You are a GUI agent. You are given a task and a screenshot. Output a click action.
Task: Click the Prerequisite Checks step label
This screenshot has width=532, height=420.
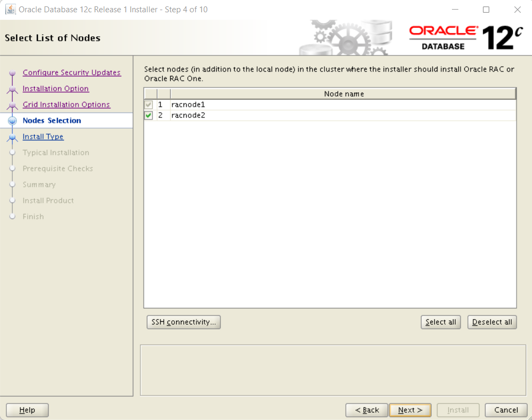(58, 168)
